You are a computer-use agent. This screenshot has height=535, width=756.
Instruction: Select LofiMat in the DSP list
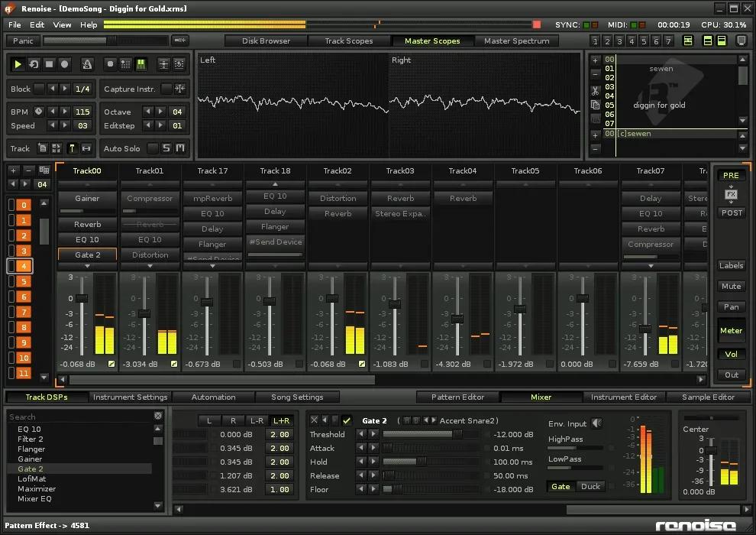[x=31, y=478]
